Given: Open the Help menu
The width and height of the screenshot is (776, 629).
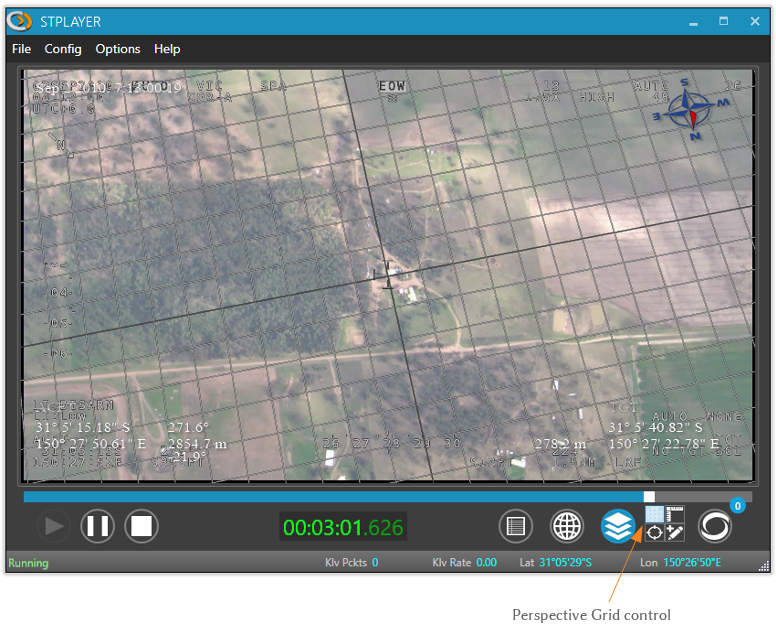Looking at the screenshot, I should (x=167, y=49).
